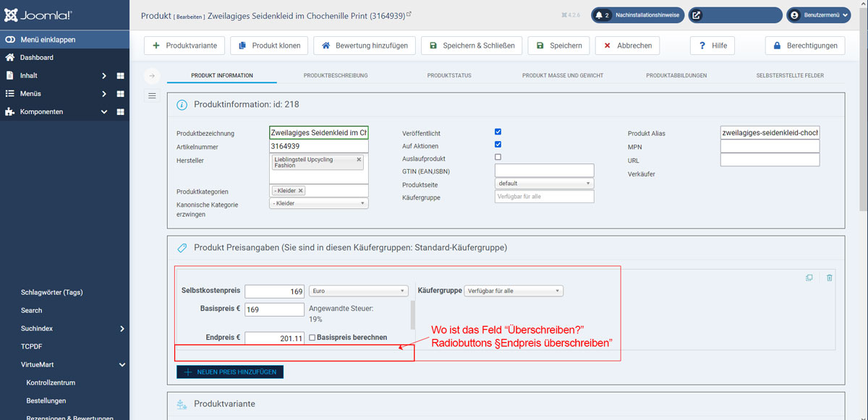Toggle the Veröffentlicht checkbox
The height and width of the screenshot is (420, 868).
pos(498,132)
